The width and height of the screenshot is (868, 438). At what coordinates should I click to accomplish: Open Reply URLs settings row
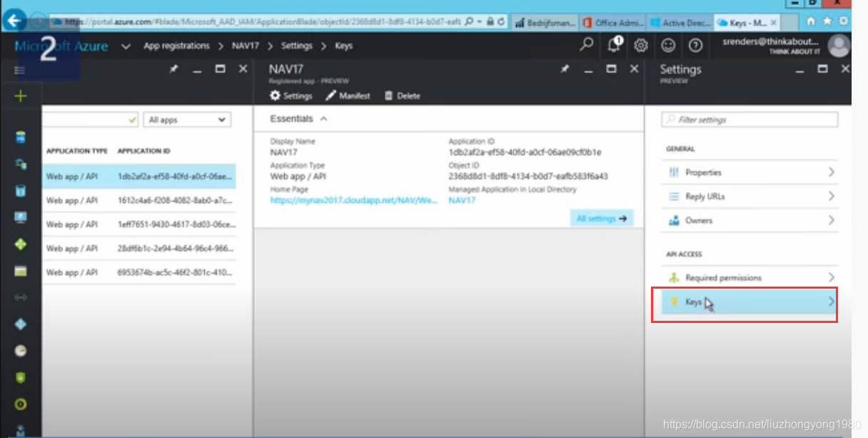[x=750, y=196]
